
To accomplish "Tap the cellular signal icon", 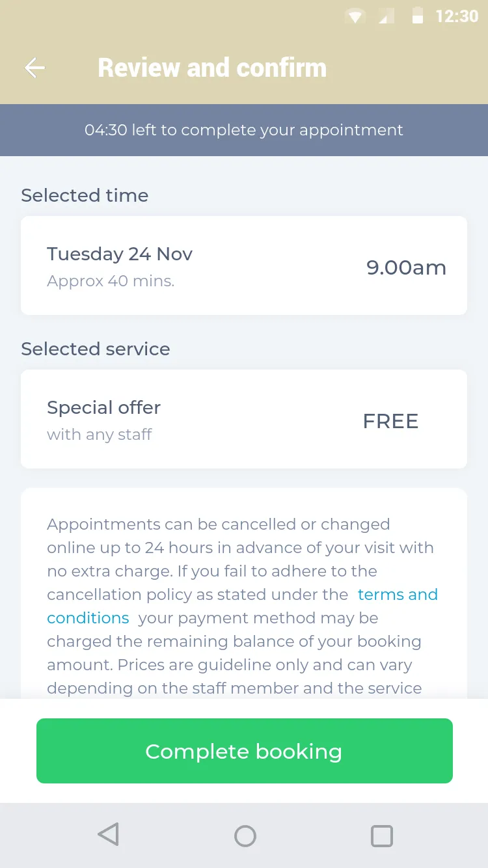I will point(386,17).
